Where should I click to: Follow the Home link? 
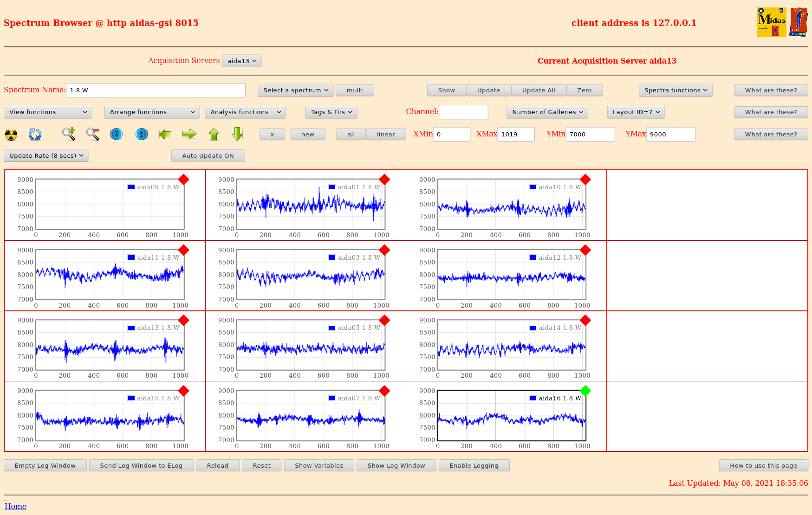tap(15, 506)
